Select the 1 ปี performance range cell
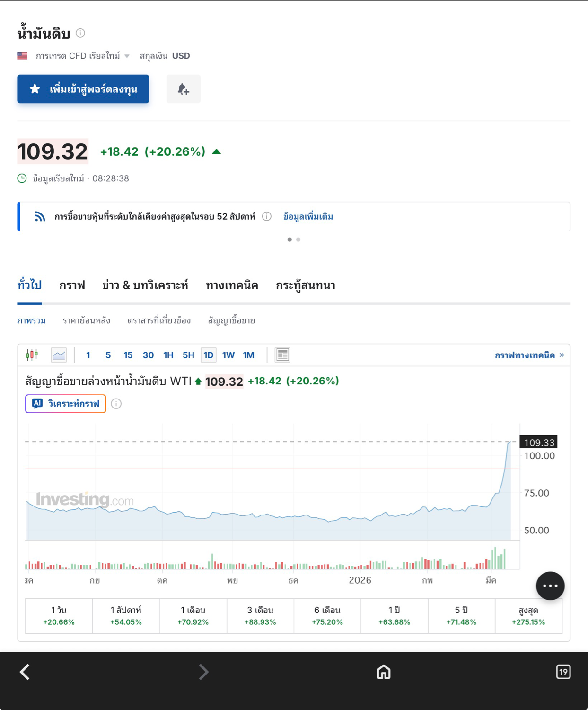The height and width of the screenshot is (710, 588). tap(394, 616)
